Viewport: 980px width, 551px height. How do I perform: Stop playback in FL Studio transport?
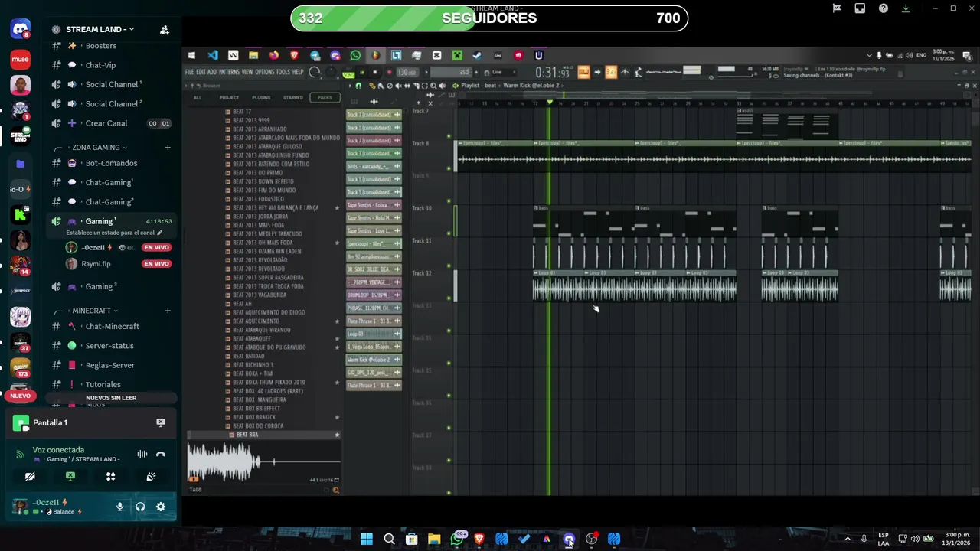click(374, 72)
